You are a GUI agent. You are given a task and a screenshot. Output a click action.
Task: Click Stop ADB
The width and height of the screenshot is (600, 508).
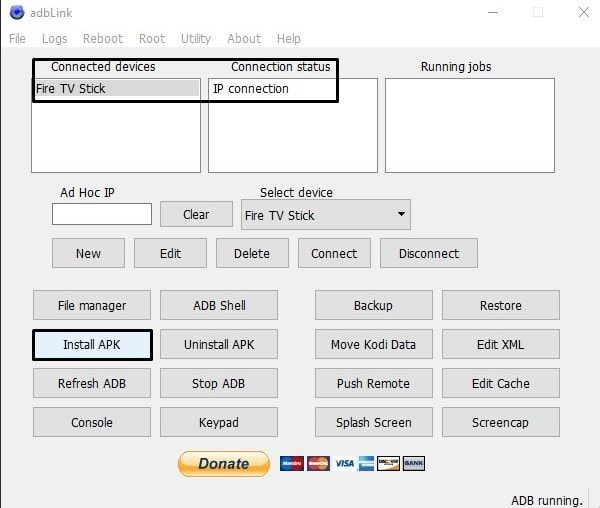point(219,383)
